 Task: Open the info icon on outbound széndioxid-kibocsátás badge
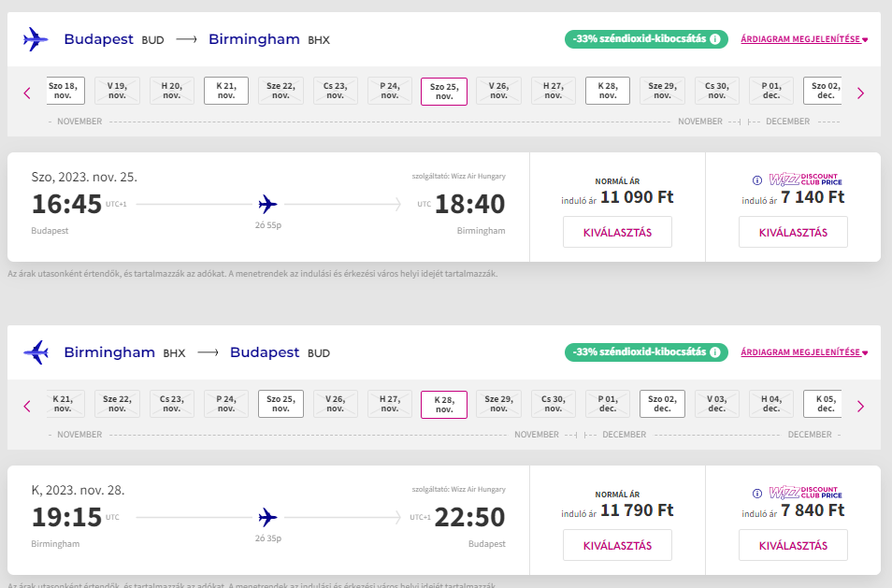pyautogui.click(x=715, y=39)
